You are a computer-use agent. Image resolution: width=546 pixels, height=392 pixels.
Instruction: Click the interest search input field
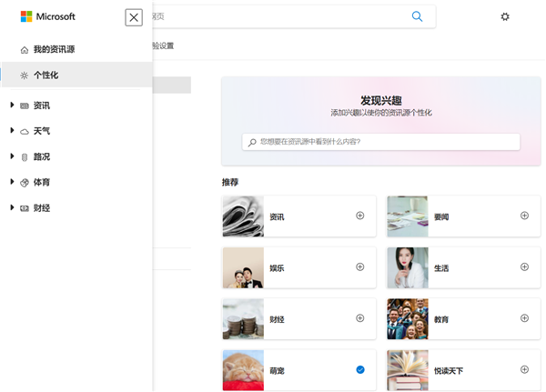[382, 142]
